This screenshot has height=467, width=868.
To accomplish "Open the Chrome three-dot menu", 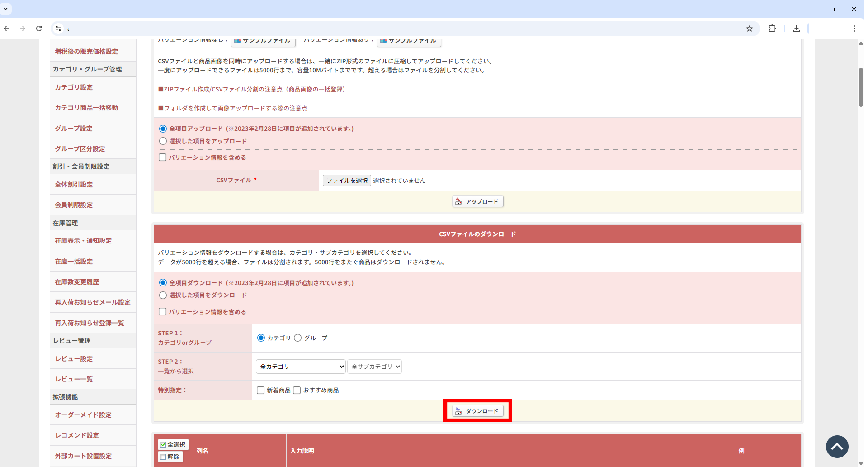I will [854, 29].
